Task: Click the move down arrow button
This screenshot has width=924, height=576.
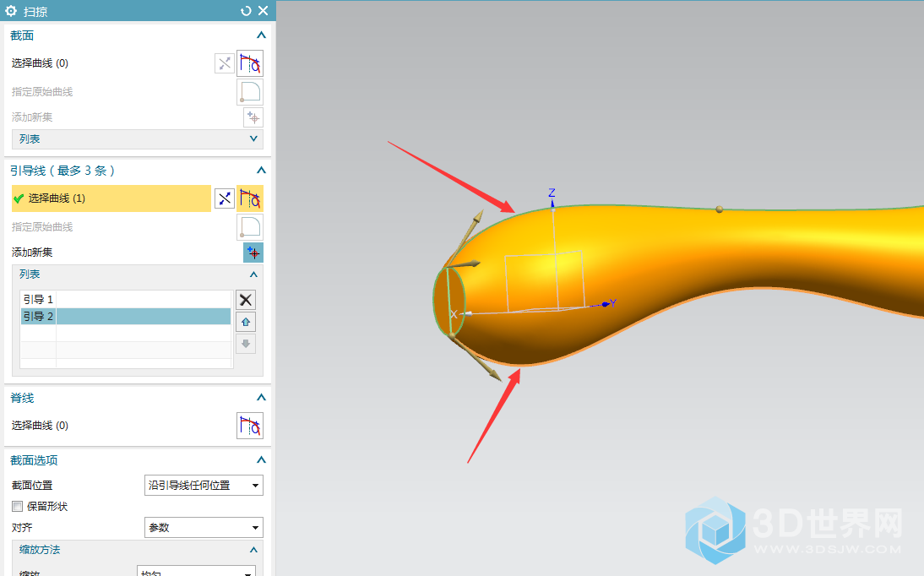Action: (246, 344)
